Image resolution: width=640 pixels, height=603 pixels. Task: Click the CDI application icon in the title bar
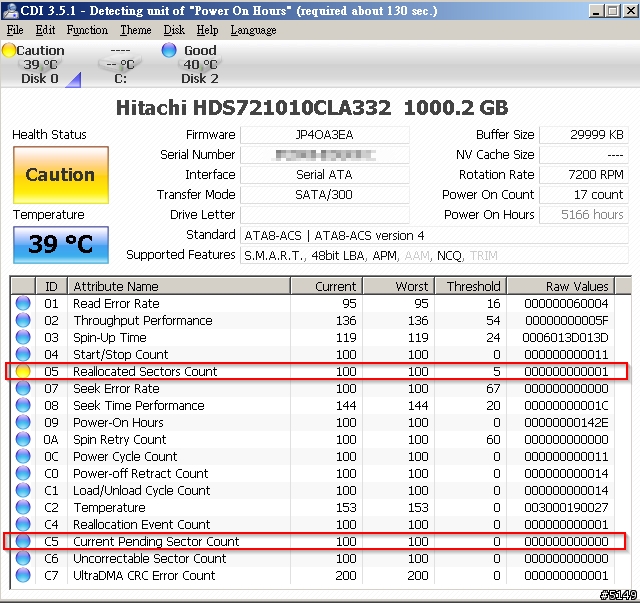click(x=10, y=11)
